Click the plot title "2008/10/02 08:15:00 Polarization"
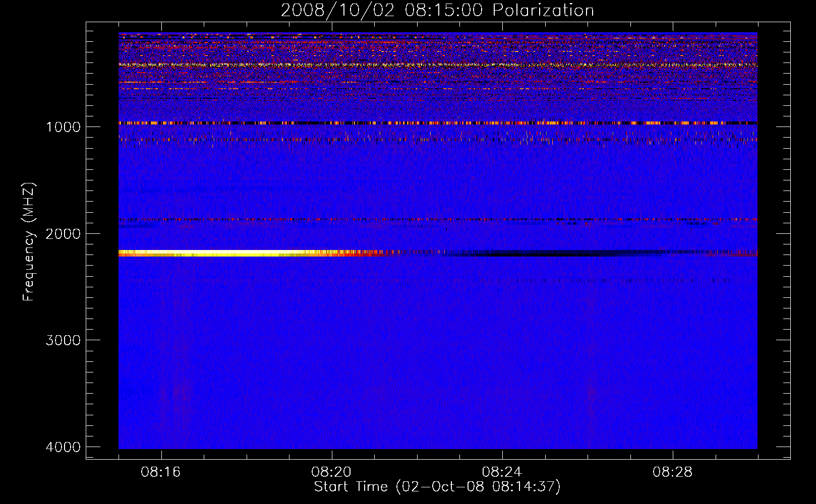816x504 pixels. [437, 11]
